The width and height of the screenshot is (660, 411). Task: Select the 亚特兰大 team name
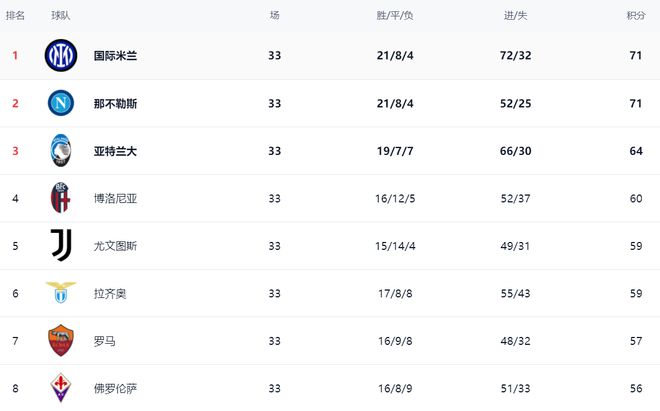pyautogui.click(x=115, y=151)
